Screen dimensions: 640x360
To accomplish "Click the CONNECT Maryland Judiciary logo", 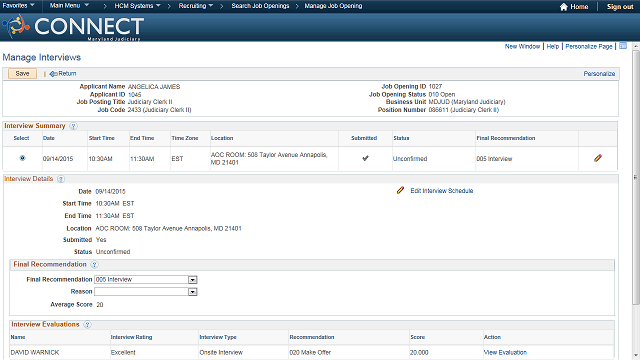I will coord(73,27).
